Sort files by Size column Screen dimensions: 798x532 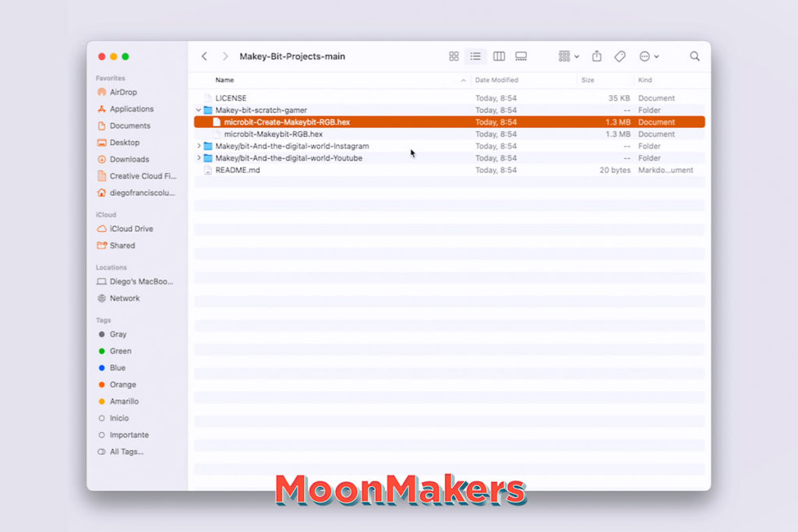tap(588, 80)
